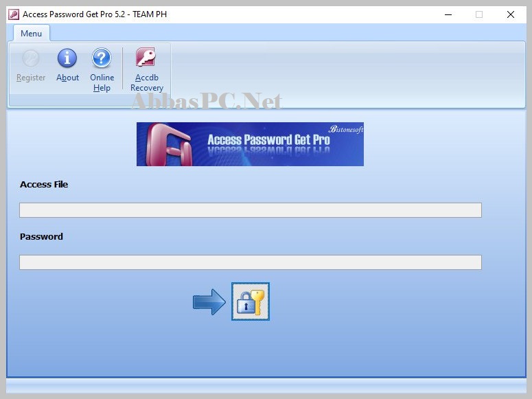Screen dimensions: 532x399
Task: Focus the Password output field
Action: point(251,262)
